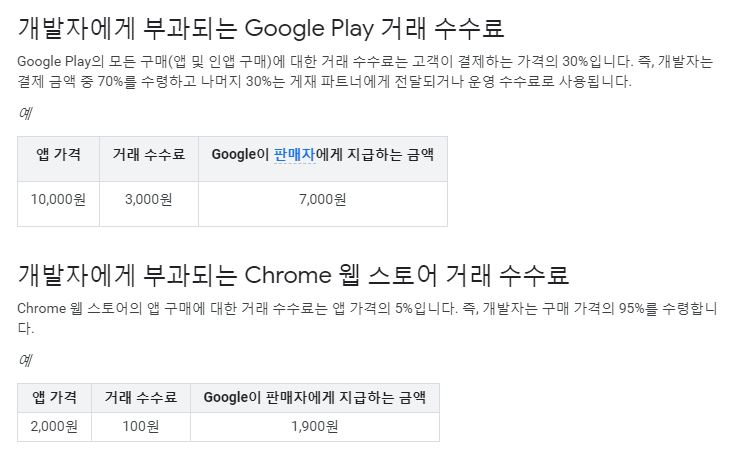Screen dimensions: 735x456
Task: Select the 10,000원 app price cell
Action: [58, 204]
